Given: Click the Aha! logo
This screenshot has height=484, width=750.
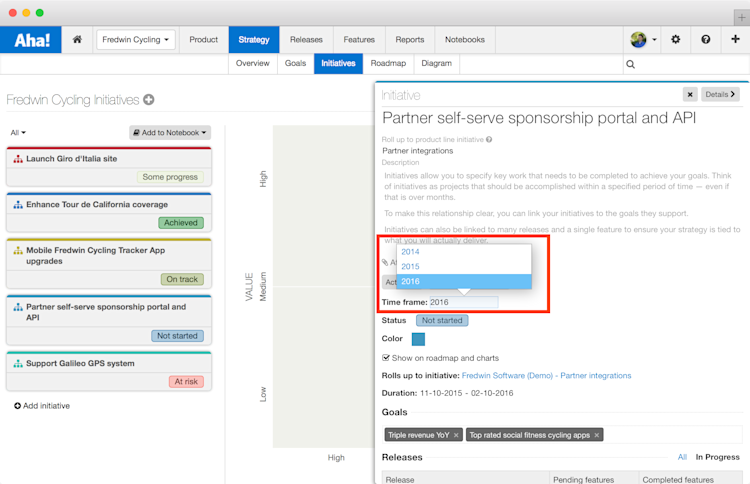Looking at the screenshot, I should [x=31, y=40].
